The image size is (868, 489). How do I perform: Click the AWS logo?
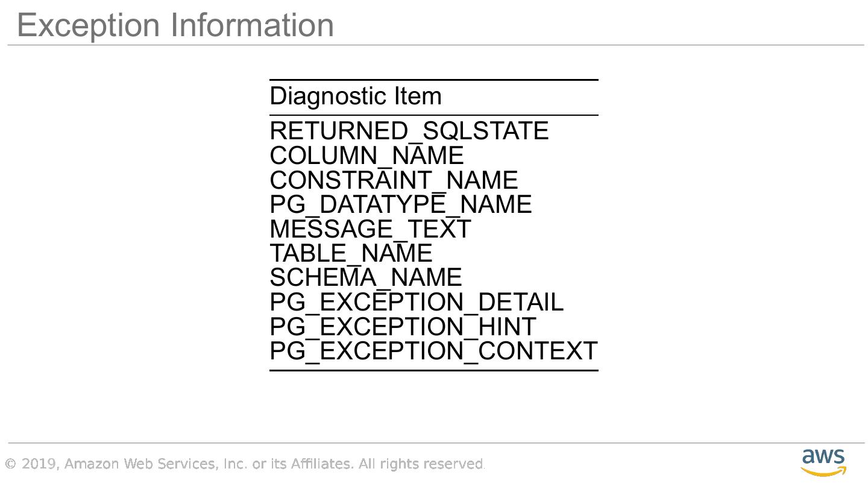[823, 462]
